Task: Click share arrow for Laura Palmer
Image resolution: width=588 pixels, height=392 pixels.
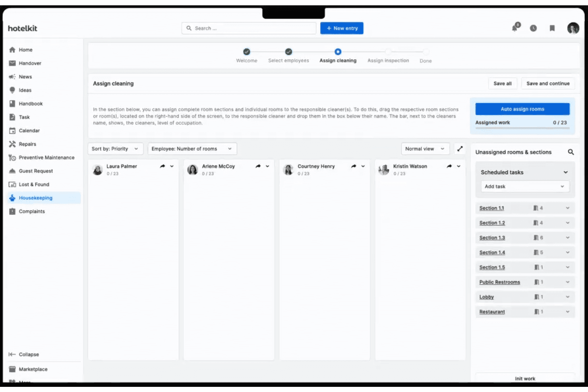Action: (x=162, y=166)
